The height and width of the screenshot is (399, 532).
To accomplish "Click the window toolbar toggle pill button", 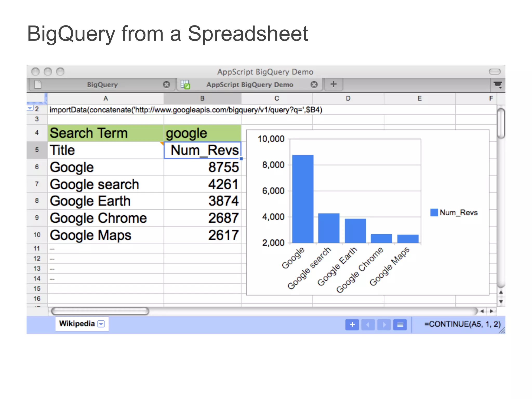I will (x=495, y=71).
